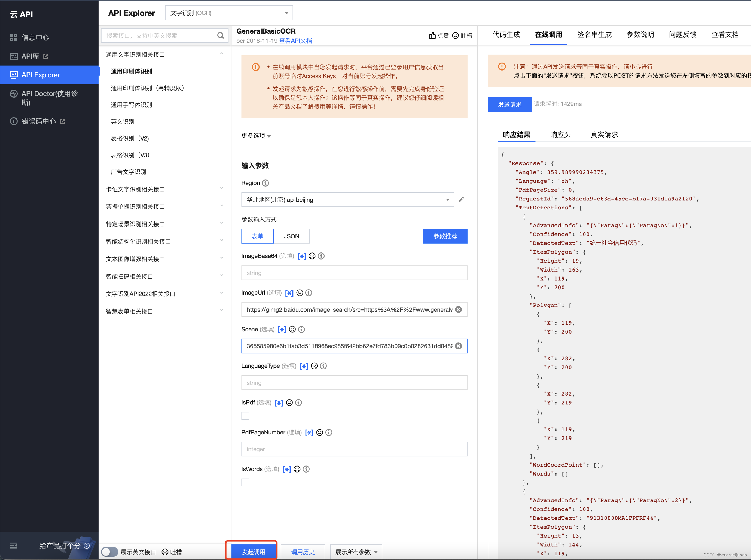Select 通用手写体识别 interface
The height and width of the screenshot is (560, 751).
(x=132, y=105)
